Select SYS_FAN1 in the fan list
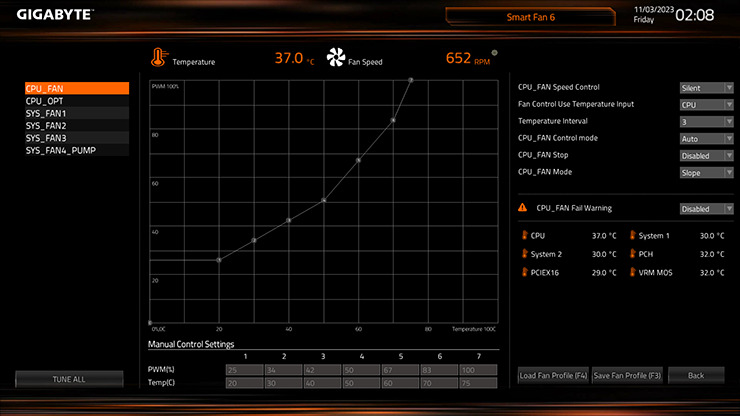 click(x=77, y=113)
